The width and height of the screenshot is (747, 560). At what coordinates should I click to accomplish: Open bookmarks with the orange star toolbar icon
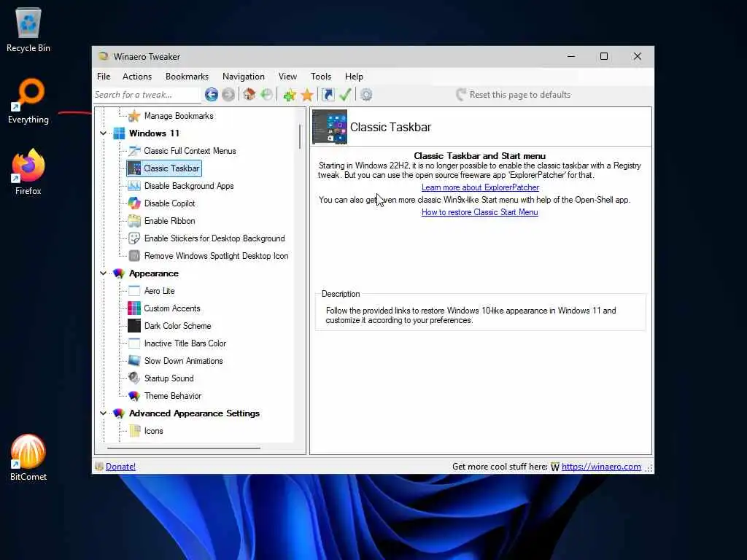coord(307,95)
